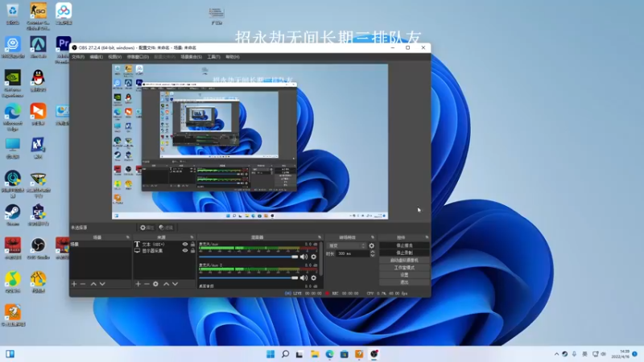The height and width of the screenshot is (362, 644).
Task: Open OBS Studio desktop shortcut
Action: pos(38,249)
